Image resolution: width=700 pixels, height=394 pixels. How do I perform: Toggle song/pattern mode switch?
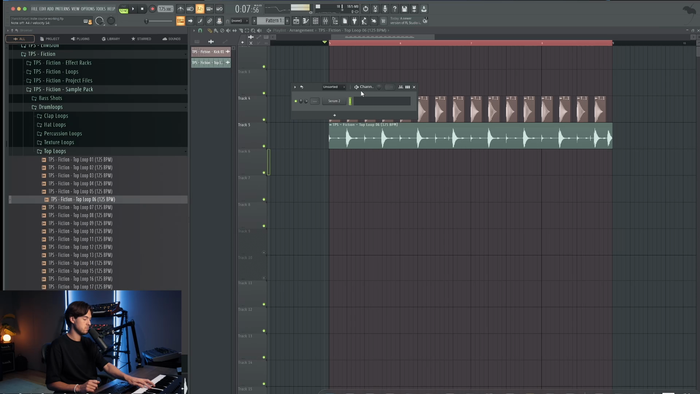123,9
